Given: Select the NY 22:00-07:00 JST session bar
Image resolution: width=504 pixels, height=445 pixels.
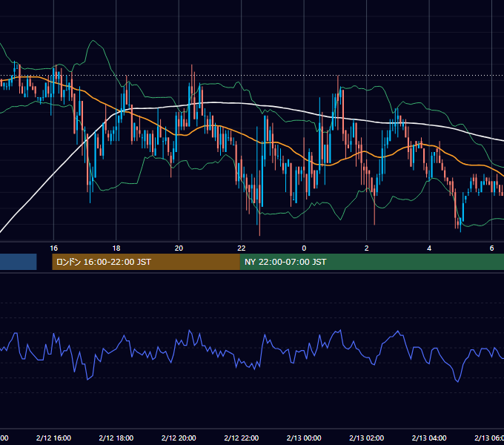Looking at the screenshot, I should pyautogui.click(x=372, y=262).
